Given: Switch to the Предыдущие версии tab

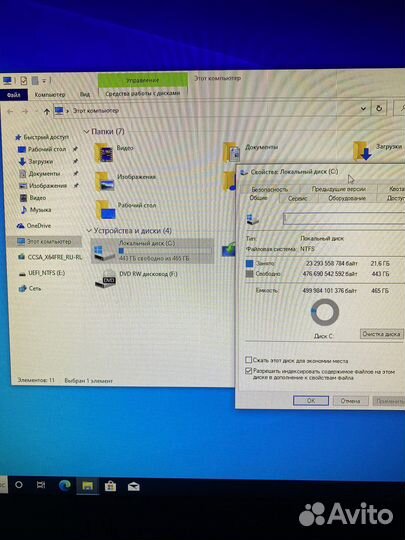Looking at the screenshot, I should 339,189.
